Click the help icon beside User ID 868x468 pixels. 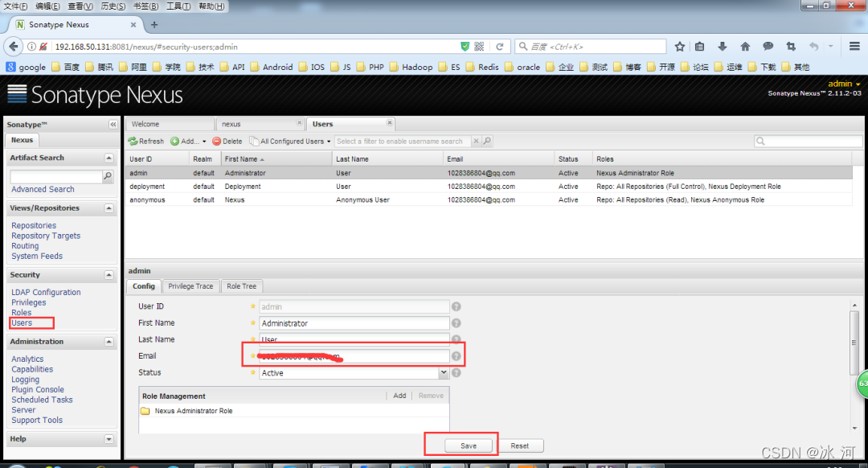tap(457, 306)
